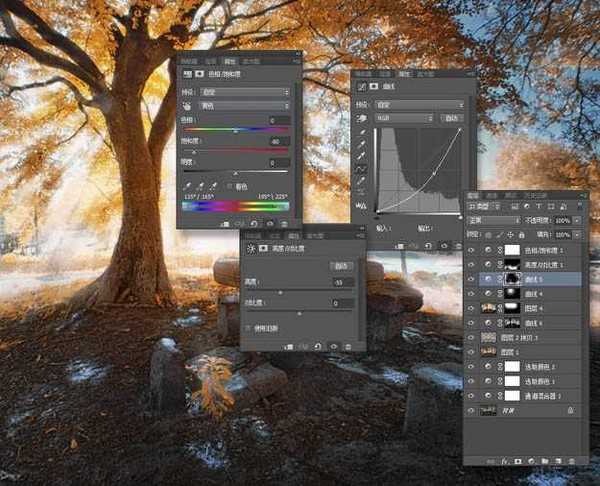The width and height of the screenshot is (600, 486).
Task: Click the reset arrow icon in Hue/Saturation panel
Action: [x=254, y=224]
